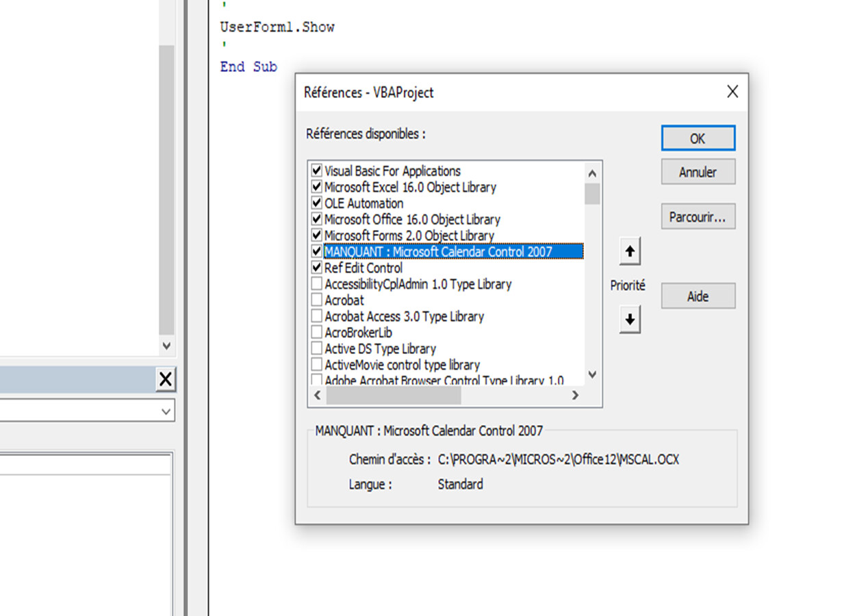The height and width of the screenshot is (616, 842).
Task: Uncheck Microsoft Excel 16.0 Object Library
Action: pos(316,187)
